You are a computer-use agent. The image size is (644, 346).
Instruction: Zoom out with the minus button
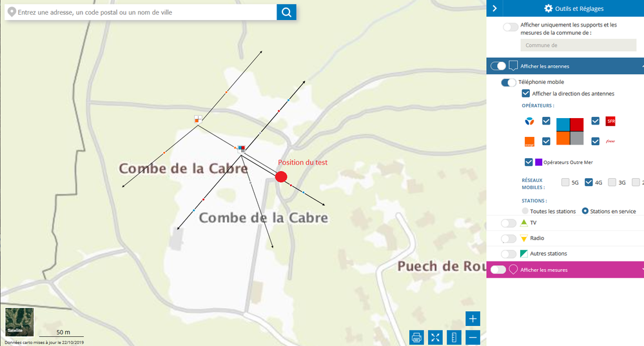pos(473,338)
